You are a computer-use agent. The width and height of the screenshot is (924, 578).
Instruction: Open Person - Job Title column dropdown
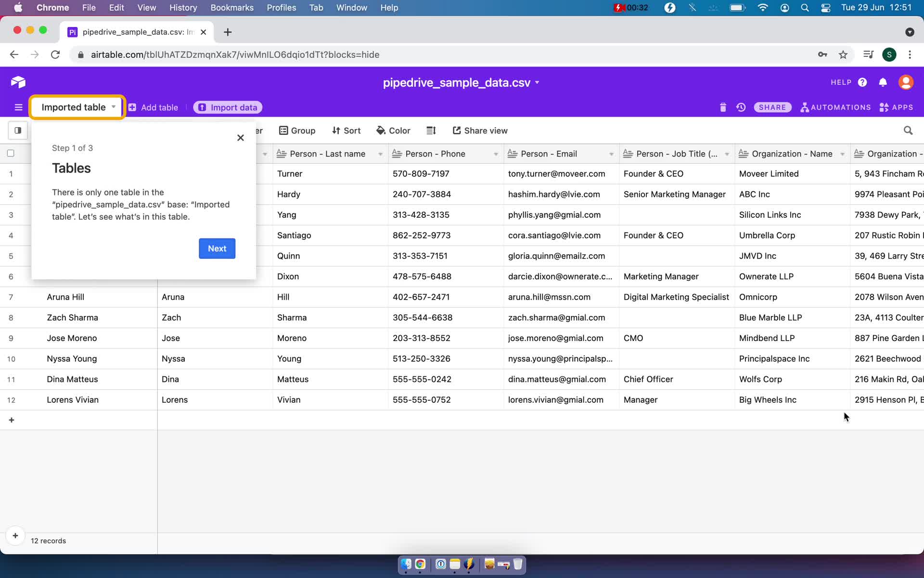pos(727,154)
